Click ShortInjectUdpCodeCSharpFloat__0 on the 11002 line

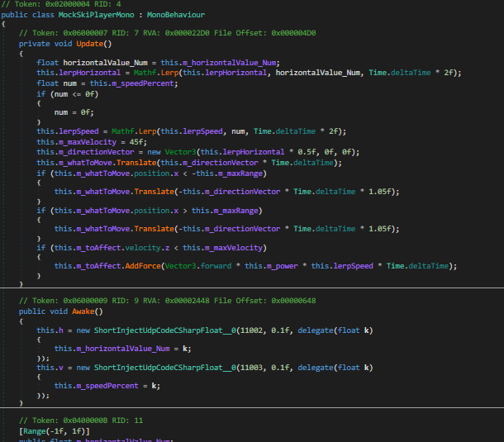coord(165,330)
